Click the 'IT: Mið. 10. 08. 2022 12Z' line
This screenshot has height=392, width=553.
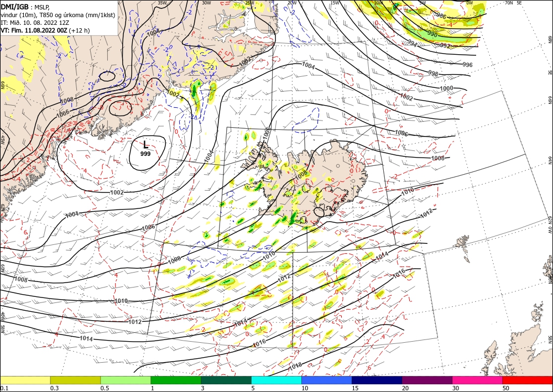(35, 23)
